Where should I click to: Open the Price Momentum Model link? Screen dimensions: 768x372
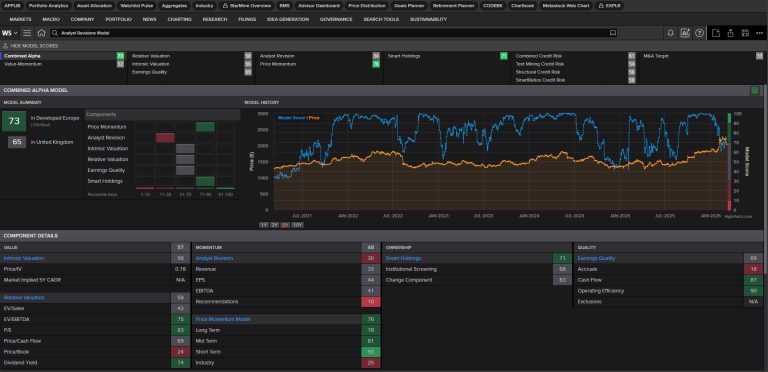[223, 319]
